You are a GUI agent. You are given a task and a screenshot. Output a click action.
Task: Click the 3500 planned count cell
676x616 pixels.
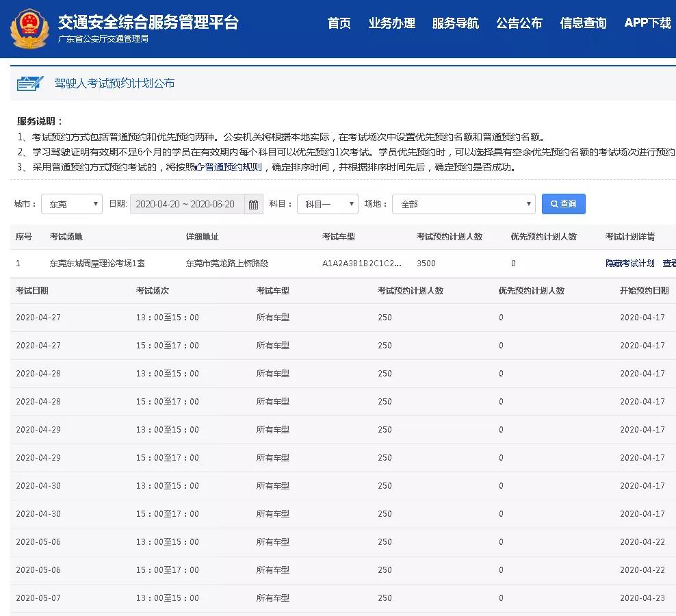pyautogui.click(x=426, y=263)
